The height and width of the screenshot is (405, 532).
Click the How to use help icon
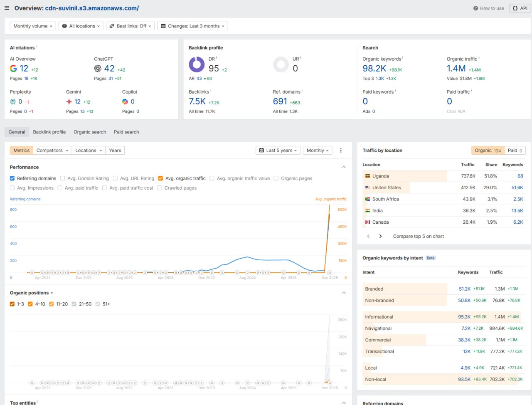coord(475,8)
